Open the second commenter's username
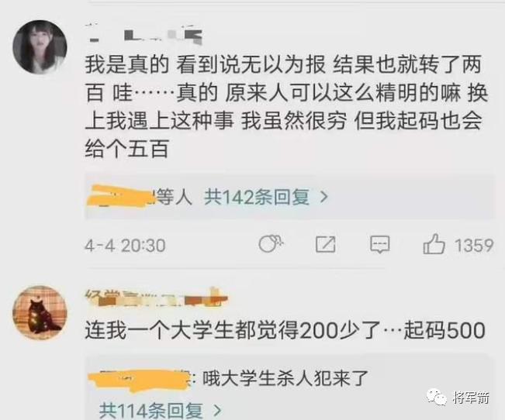This screenshot has width=505, height=420. (156, 297)
